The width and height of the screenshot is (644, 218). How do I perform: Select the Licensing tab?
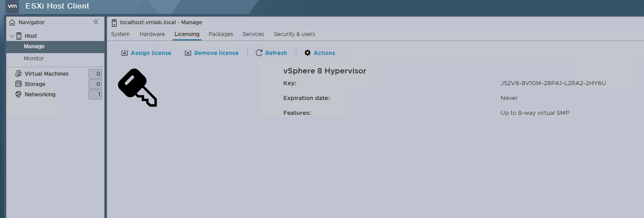[x=187, y=34]
